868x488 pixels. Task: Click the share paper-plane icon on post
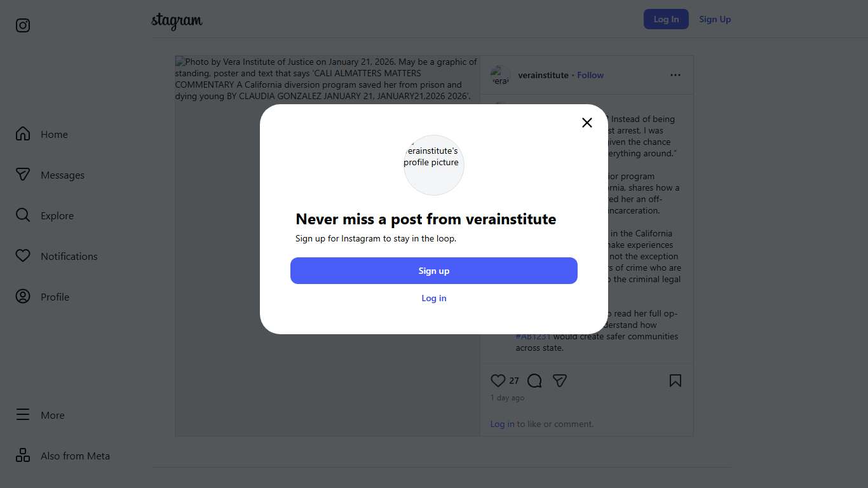pos(560,381)
